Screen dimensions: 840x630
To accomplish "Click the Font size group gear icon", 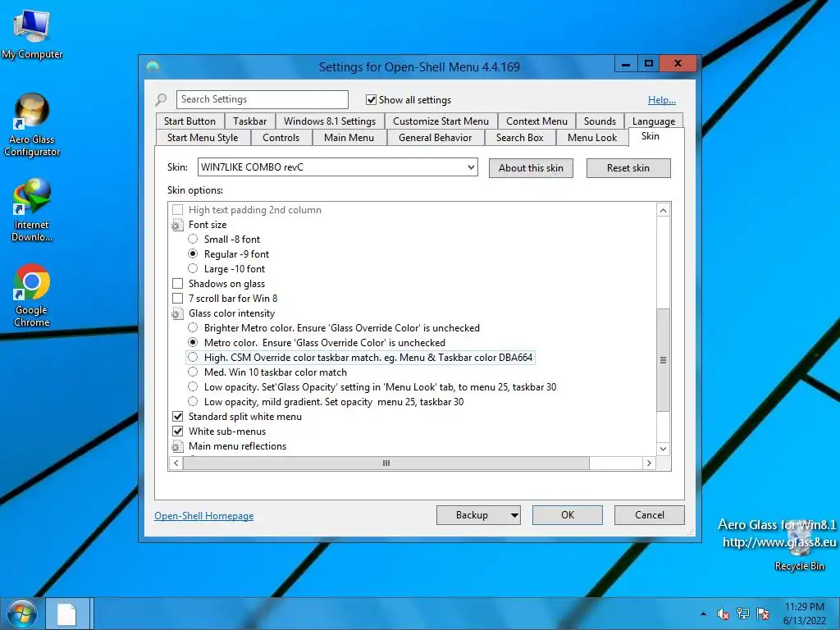I will (x=177, y=225).
